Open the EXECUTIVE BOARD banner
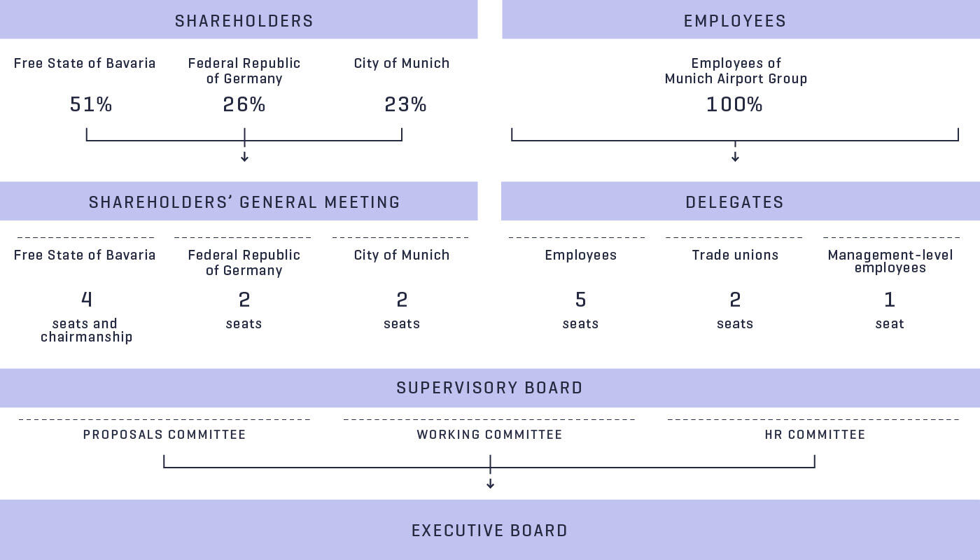980x560 pixels. tap(490, 530)
